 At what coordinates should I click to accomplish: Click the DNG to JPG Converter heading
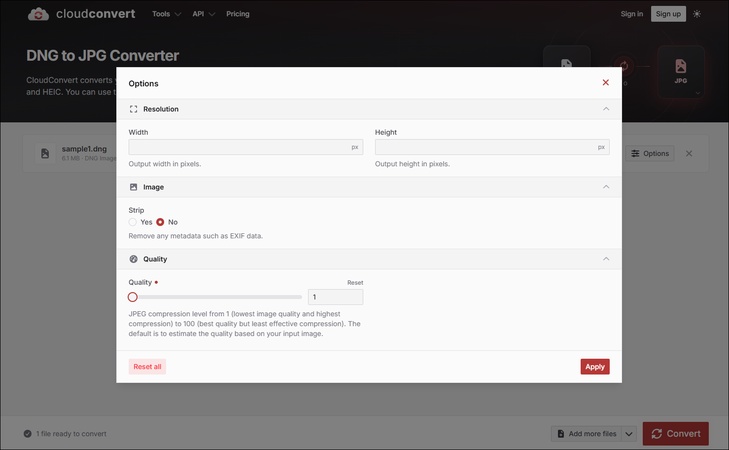(102, 55)
